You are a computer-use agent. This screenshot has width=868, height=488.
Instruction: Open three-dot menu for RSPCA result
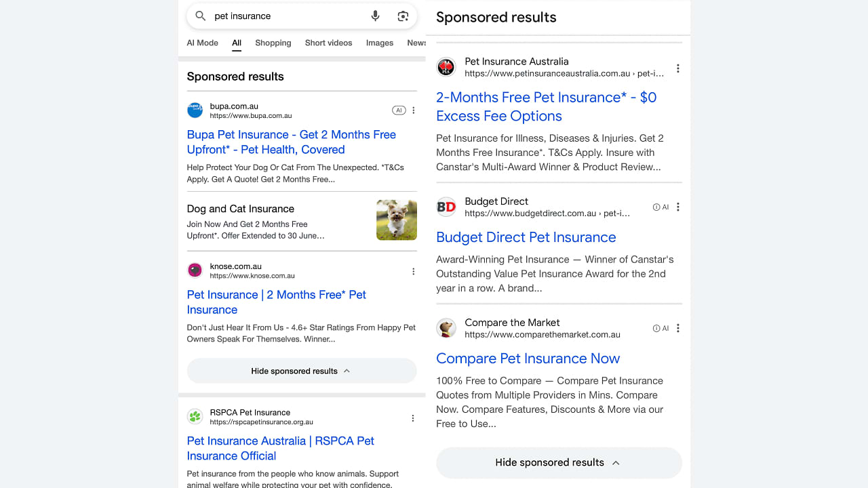[413, 418]
